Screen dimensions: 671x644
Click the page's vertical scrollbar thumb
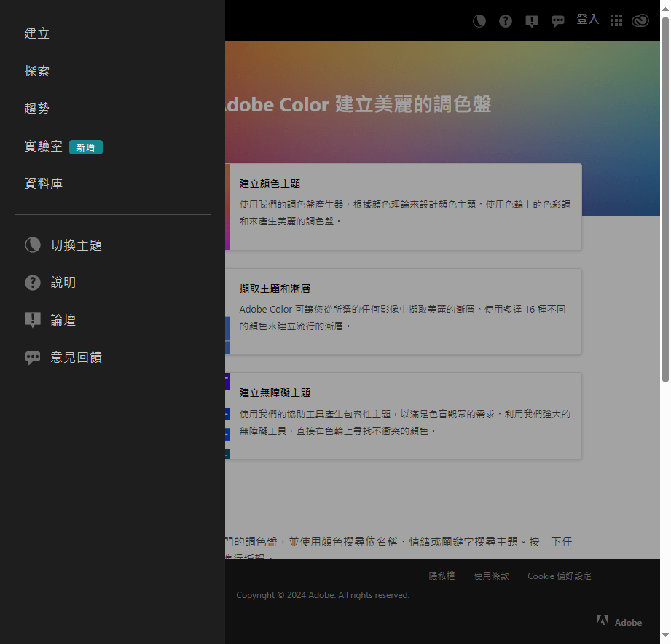click(665, 200)
